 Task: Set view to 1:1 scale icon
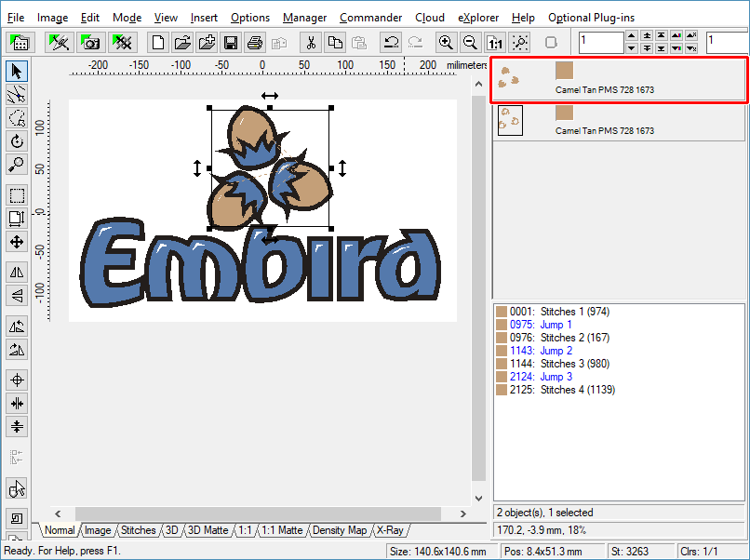[x=495, y=43]
